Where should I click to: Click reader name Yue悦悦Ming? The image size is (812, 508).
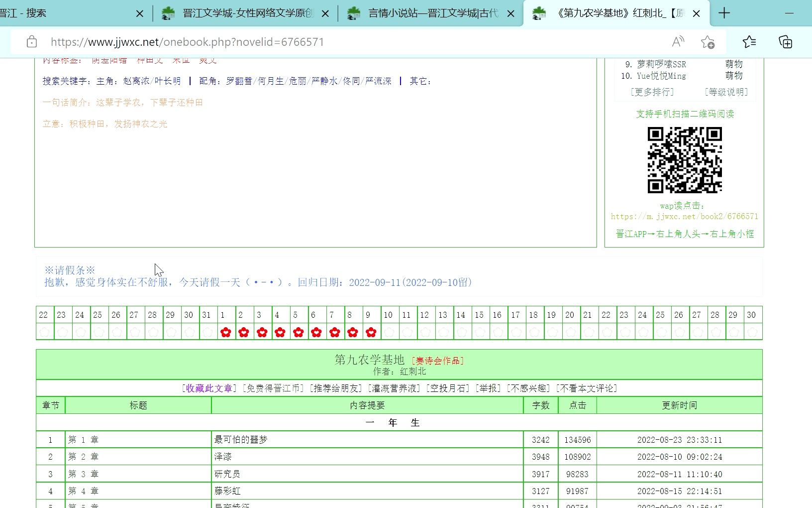661,76
